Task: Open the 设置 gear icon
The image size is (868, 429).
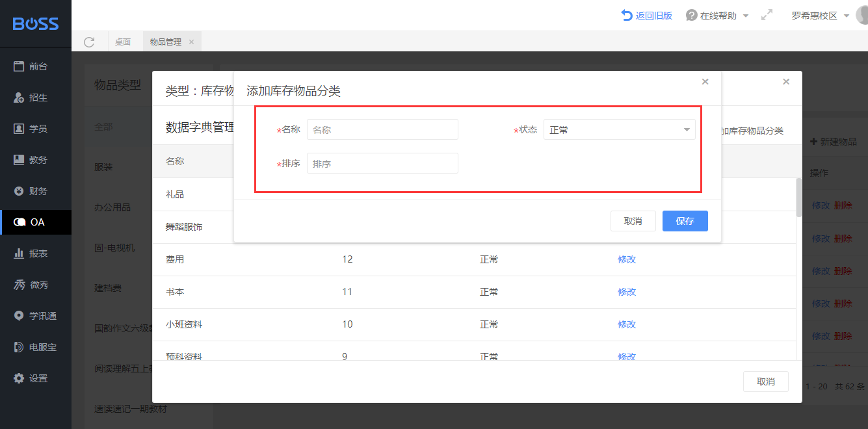Action: click(19, 378)
